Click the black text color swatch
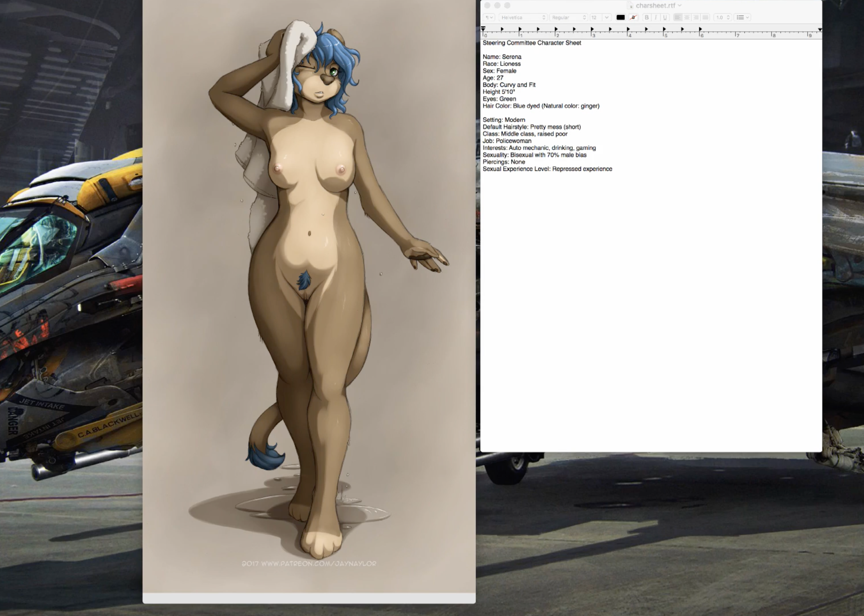 click(621, 17)
